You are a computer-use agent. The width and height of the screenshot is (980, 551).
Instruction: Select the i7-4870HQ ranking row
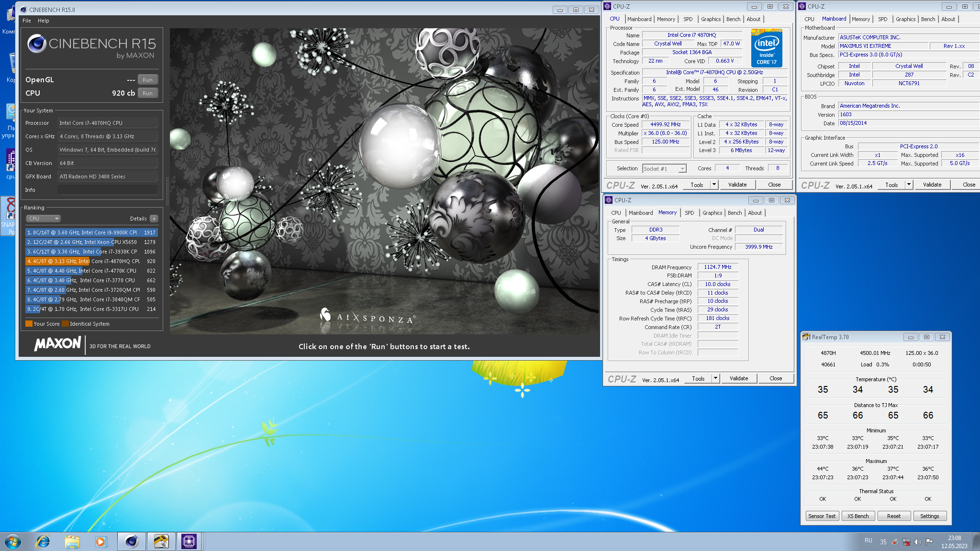(x=91, y=261)
